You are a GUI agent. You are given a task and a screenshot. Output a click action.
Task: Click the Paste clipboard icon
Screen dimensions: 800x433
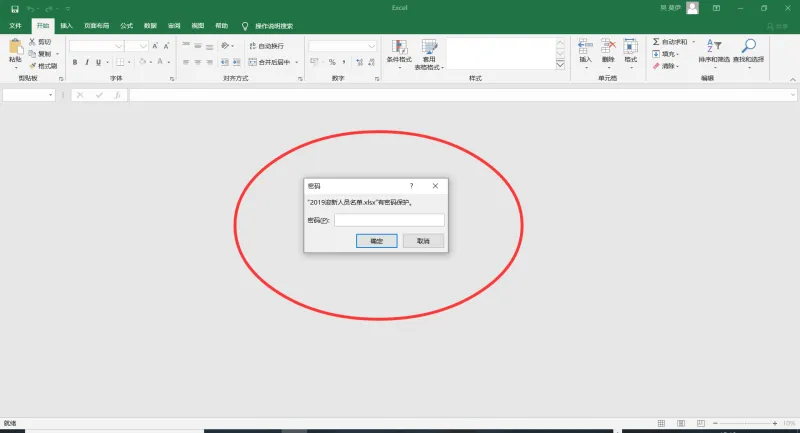pos(15,46)
